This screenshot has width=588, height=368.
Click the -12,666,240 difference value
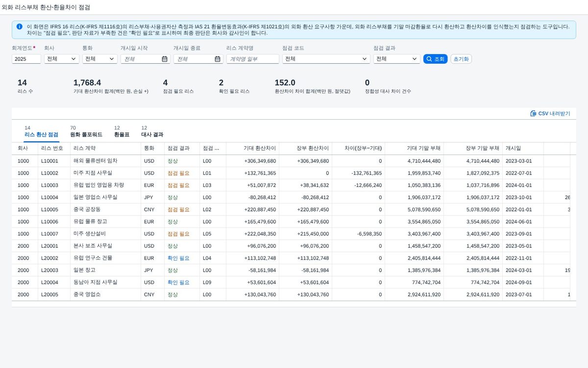tap(368, 185)
